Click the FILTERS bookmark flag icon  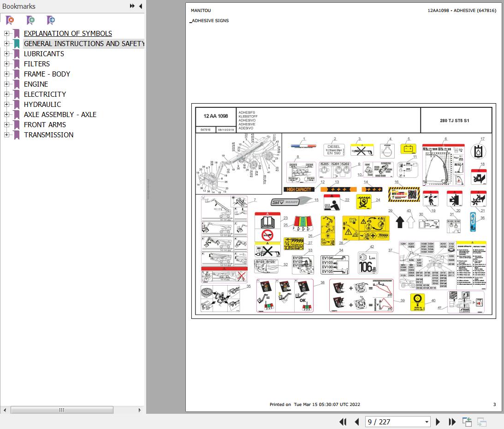click(x=17, y=64)
